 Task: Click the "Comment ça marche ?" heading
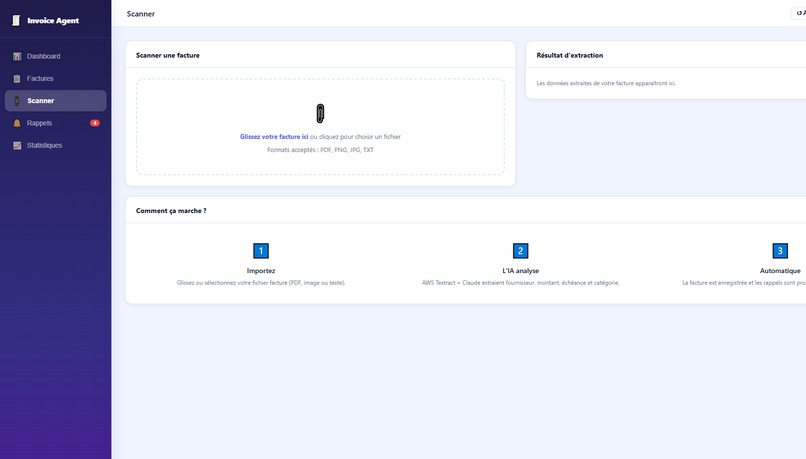[171, 211]
